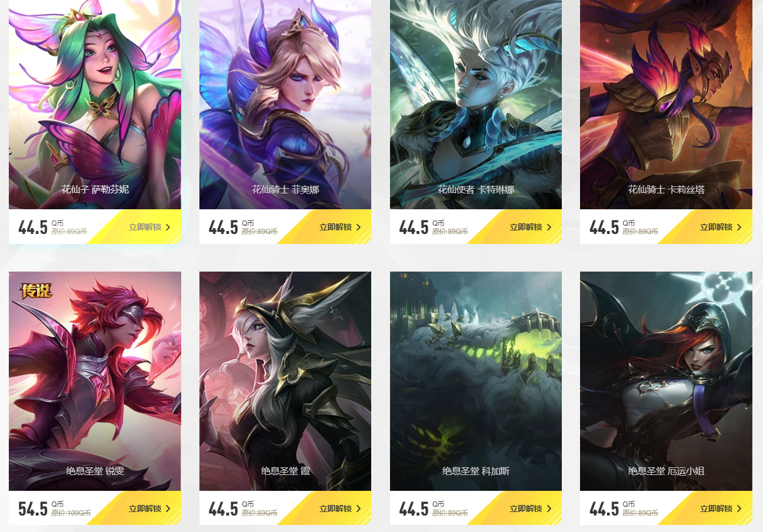The image size is (763, 532).
Task: Open 花仙使者 卡特琳娜 skin artwork
Action: 475,105
